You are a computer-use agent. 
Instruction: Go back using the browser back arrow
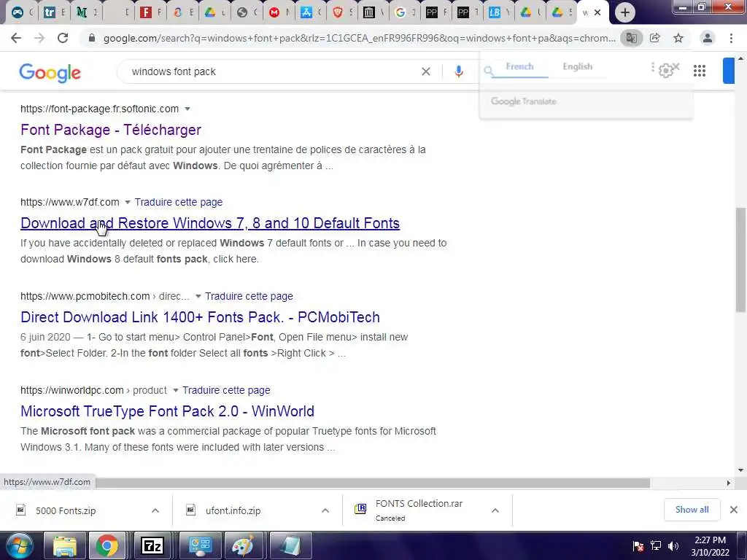[16, 38]
